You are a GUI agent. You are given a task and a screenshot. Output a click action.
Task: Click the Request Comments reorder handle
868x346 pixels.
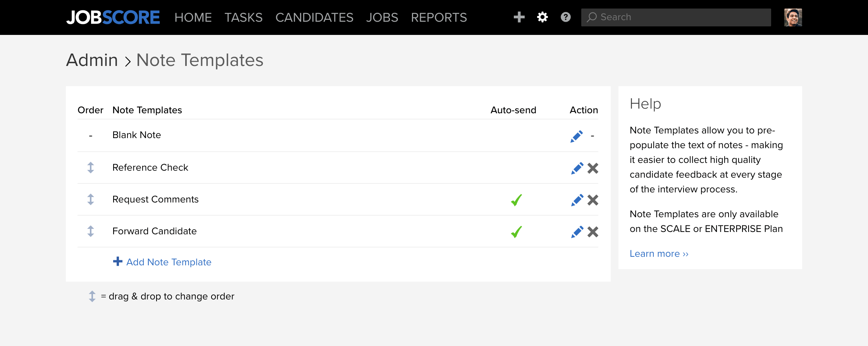[91, 199]
